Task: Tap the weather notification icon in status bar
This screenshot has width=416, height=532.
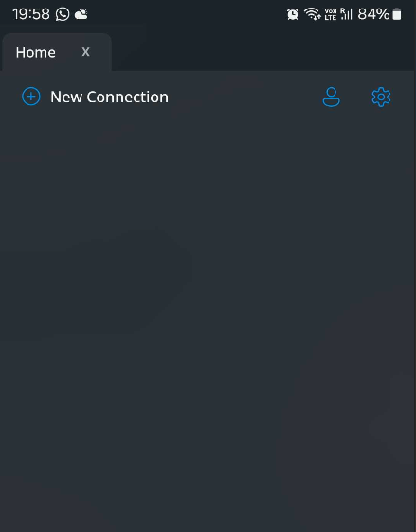Action: click(x=81, y=14)
